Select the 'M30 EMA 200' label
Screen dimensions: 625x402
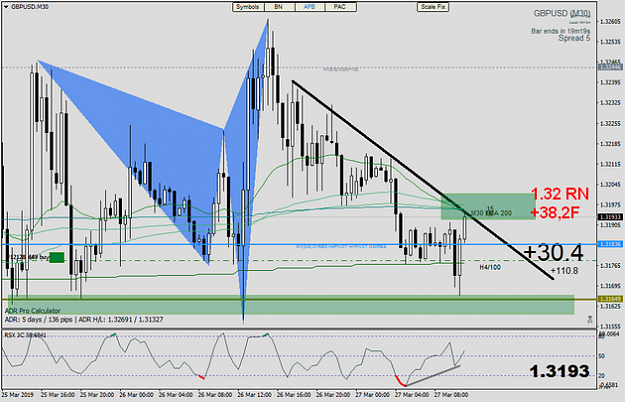491,213
